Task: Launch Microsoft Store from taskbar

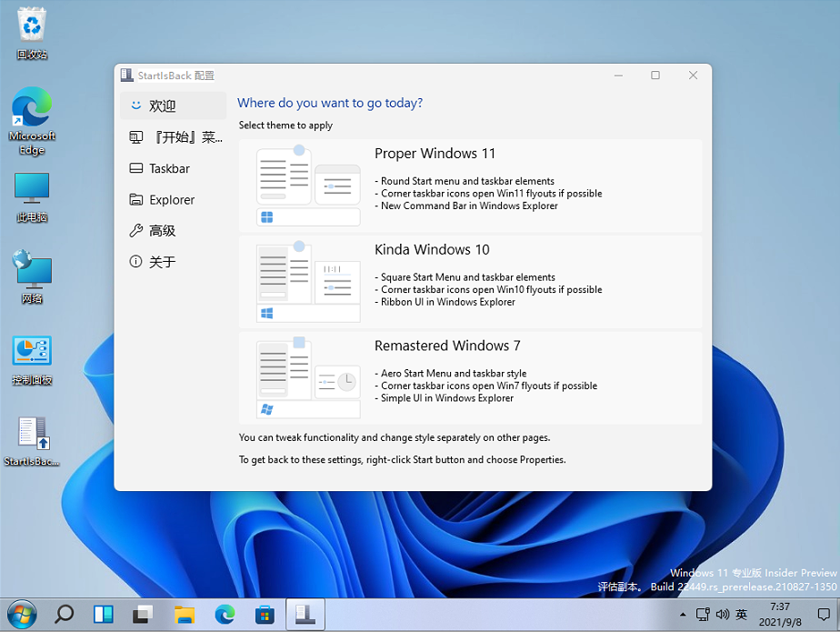Action: (265, 615)
